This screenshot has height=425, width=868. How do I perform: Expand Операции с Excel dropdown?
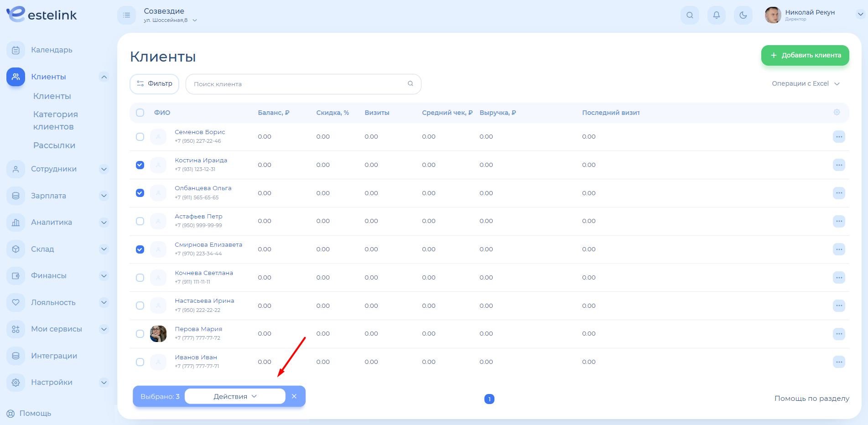805,83
